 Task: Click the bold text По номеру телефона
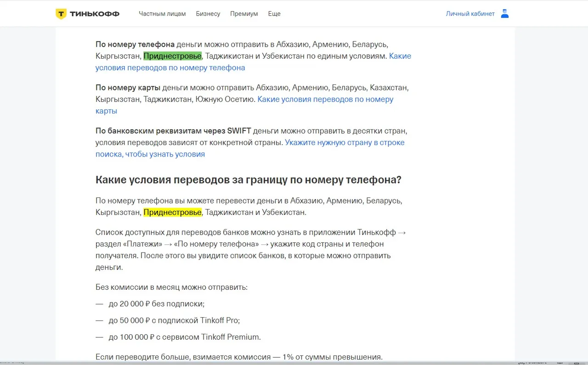tap(135, 45)
